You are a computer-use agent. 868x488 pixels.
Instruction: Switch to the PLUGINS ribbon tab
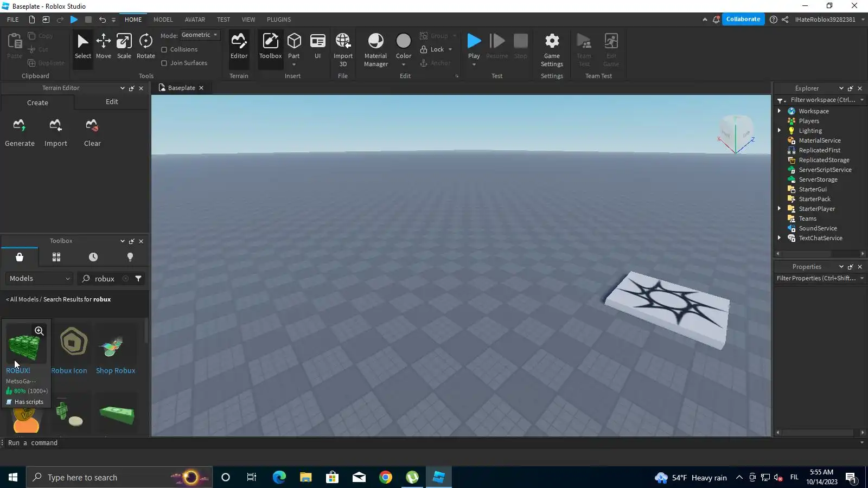tap(279, 20)
